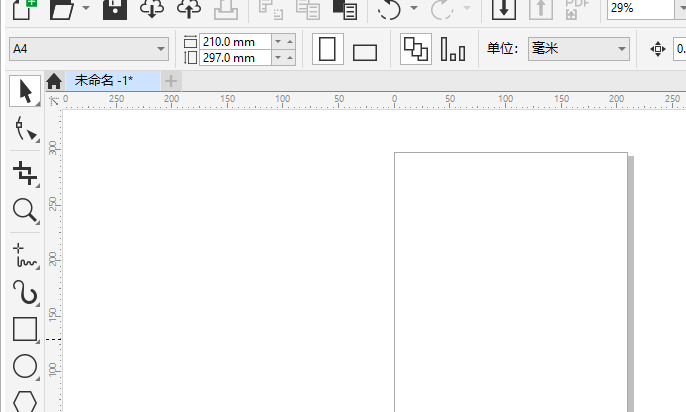Viewport: 686px width, 412px height.
Task: Click the Cut icon
Action: (x=270, y=10)
